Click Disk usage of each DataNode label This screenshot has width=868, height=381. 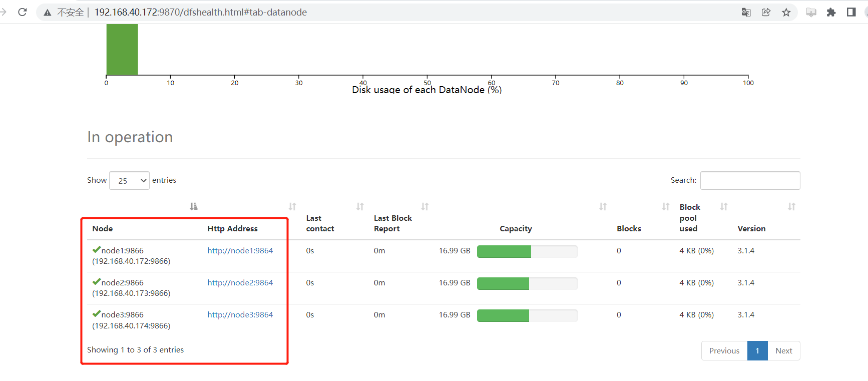pyautogui.click(x=427, y=90)
